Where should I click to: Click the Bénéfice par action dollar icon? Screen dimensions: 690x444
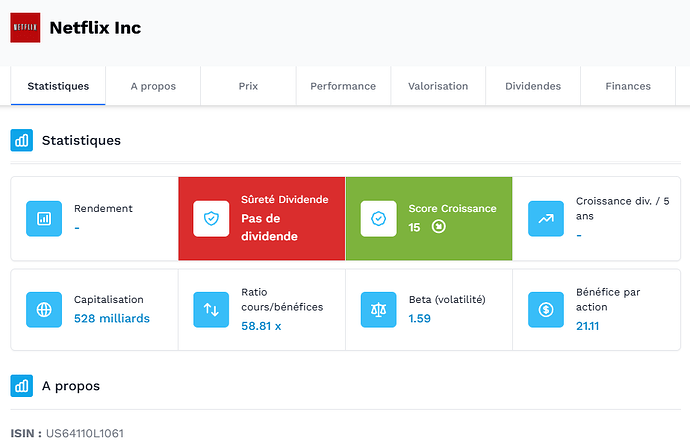pyautogui.click(x=546, y=310)
